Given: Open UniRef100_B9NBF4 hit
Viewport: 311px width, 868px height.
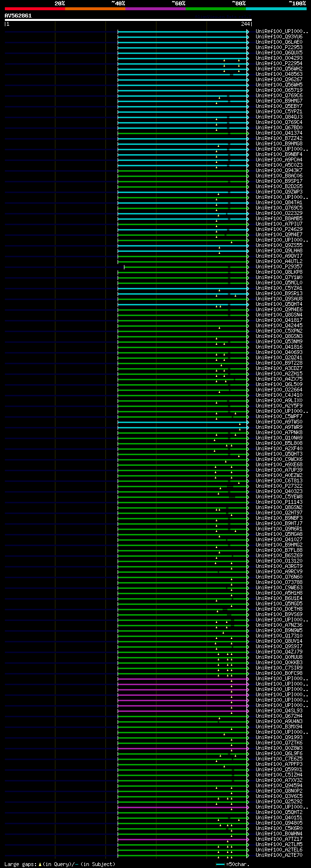Looking at the screenshot, I should 279,154.
